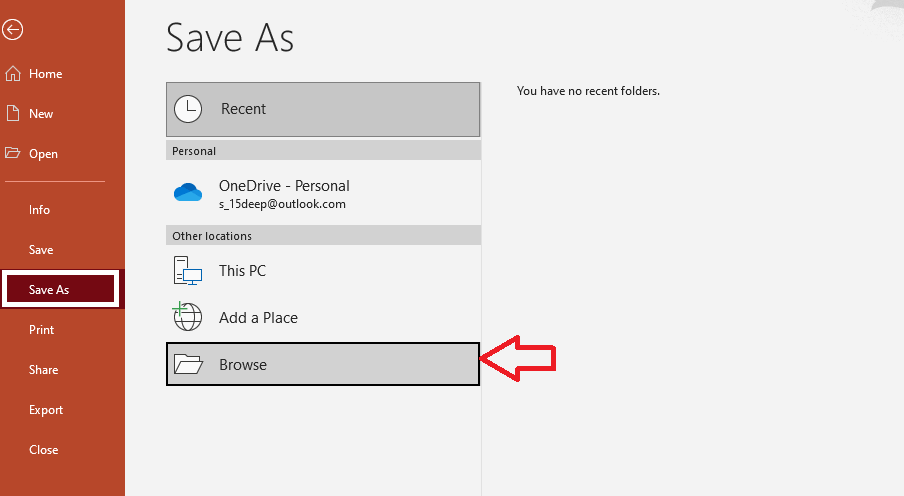Image resolution: width=904 pixels, height=496 pixels.
Task: Choose Close in the sidebar menu
Action: [44, 450]
